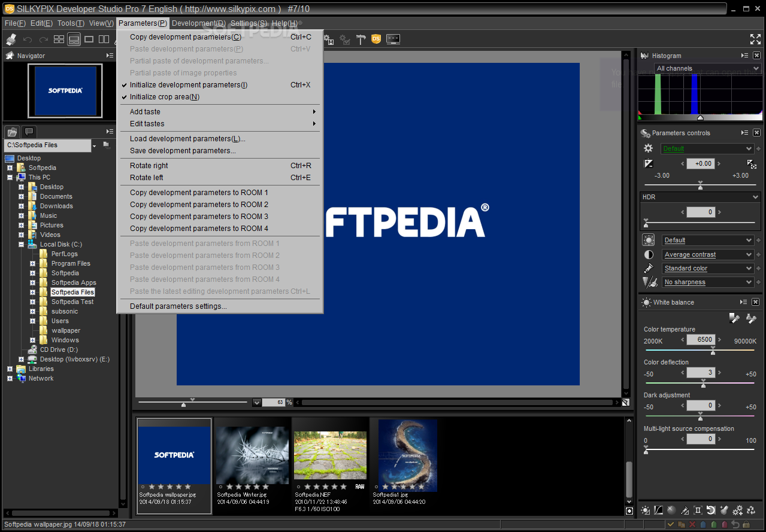Adjust the color deflection slider handle
The image size is (766, 532).
click(703, 385)
